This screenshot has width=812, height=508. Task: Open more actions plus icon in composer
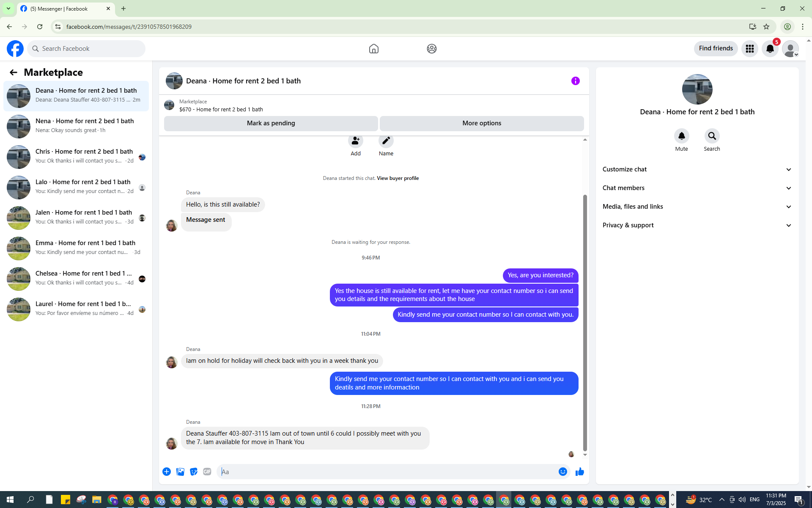167,472
